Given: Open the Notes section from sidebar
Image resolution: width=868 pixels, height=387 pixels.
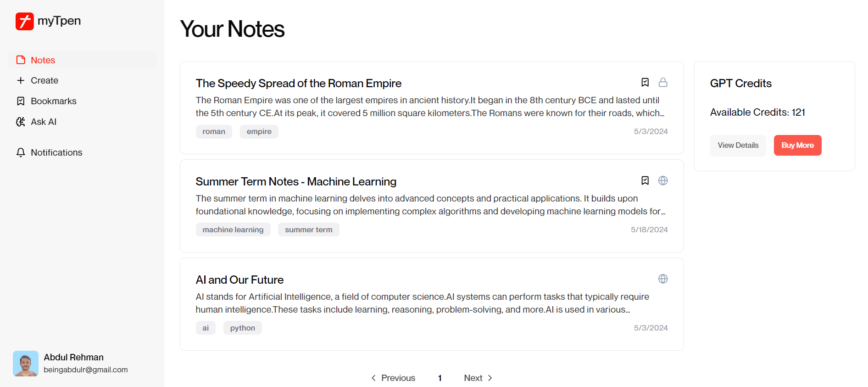Looking at the screenshot, I should pyautogui.click(x=43, y=60).
